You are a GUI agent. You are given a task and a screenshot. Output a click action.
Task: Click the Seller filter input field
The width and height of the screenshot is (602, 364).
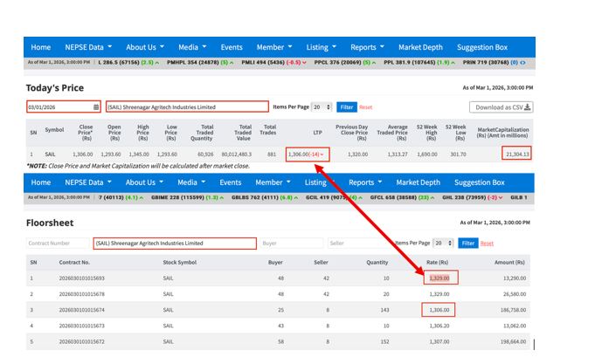pos(358,244)
